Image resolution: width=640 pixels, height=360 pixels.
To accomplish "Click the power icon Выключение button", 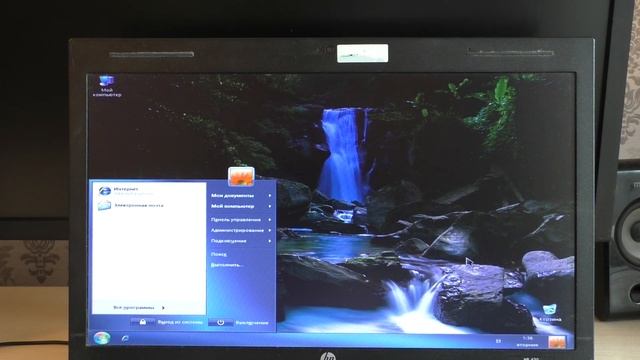I will click(220, 322).
